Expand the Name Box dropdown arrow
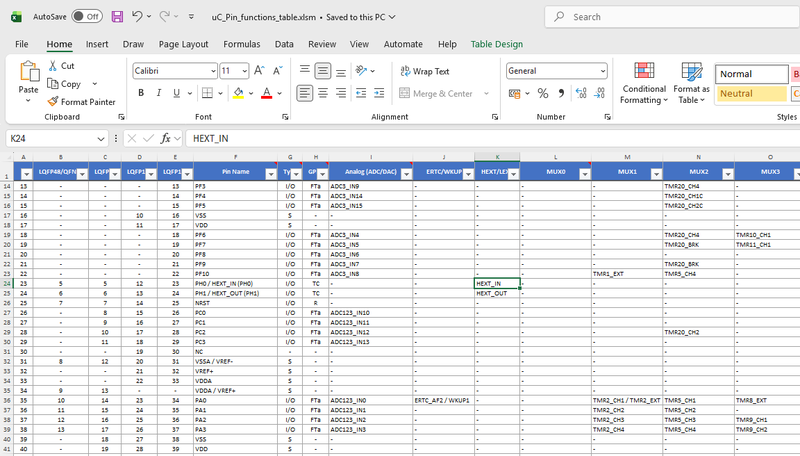Viewport: 800px width, 456px height. [101, 139]
